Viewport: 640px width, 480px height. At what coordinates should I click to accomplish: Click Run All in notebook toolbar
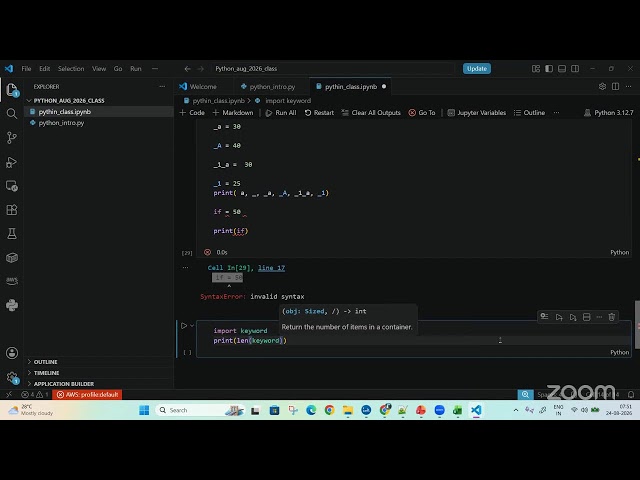click(281, 113)
